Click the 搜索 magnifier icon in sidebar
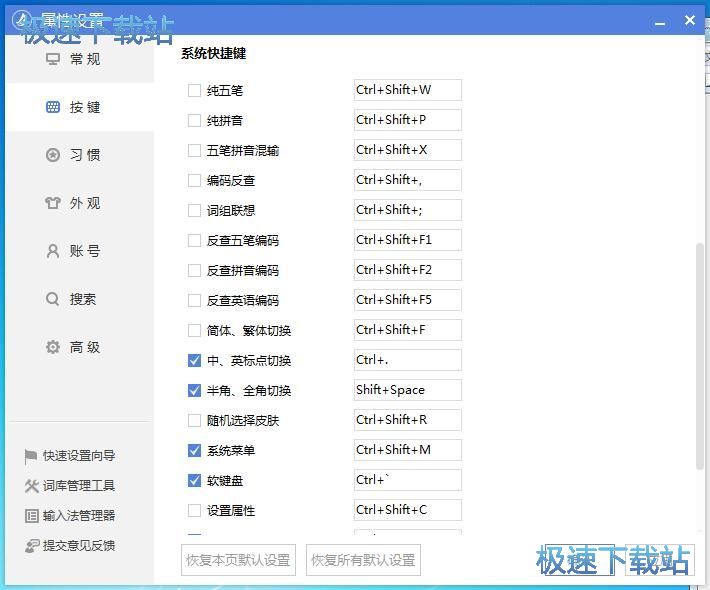Screen dimensions: 710x590 coord(53,299)
